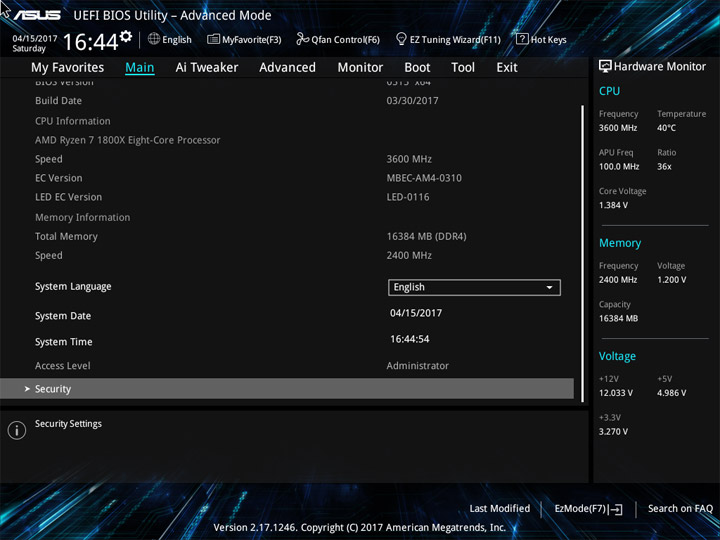The height and width of the screenshot is (540, 720).
Task: Click the System Time label
Action: [63, 342]
